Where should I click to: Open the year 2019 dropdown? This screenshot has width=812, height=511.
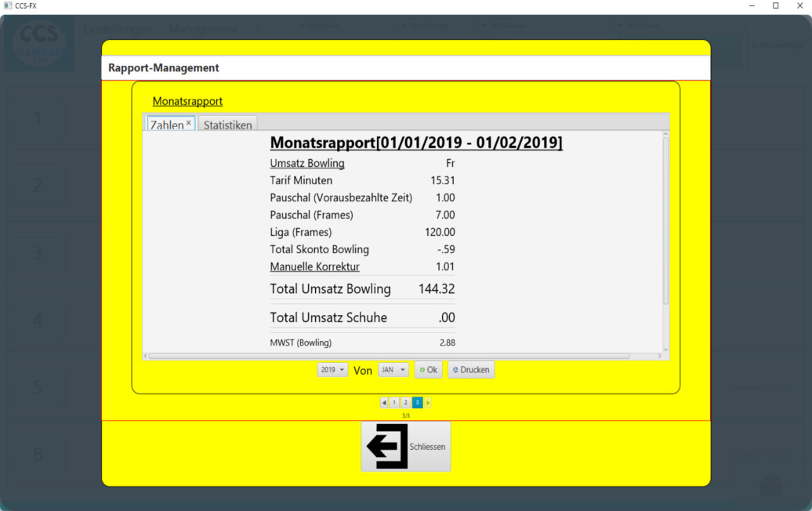pos(332,370)
